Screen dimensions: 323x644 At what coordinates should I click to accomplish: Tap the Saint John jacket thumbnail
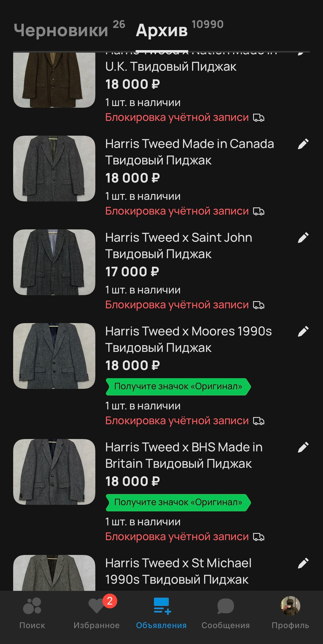(x=54, y=262)
